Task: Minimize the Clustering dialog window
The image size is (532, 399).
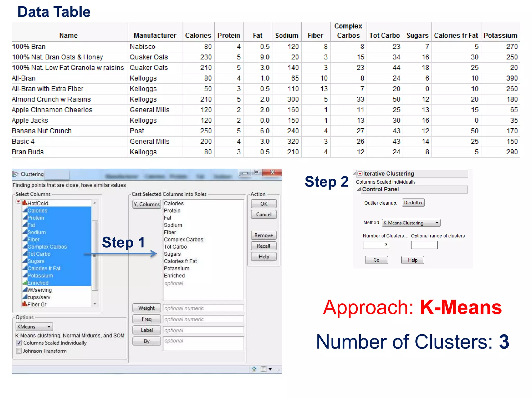Action: pos(245,173)
